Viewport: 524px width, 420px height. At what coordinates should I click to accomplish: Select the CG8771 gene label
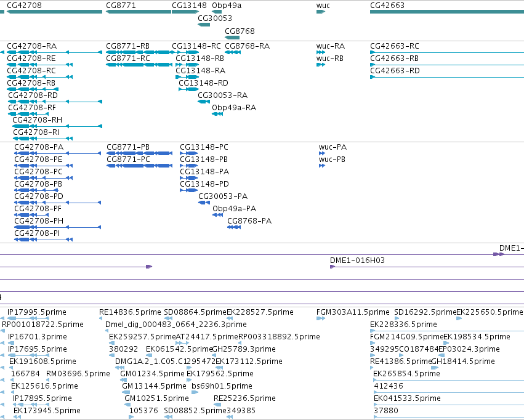tap(121, 6)
